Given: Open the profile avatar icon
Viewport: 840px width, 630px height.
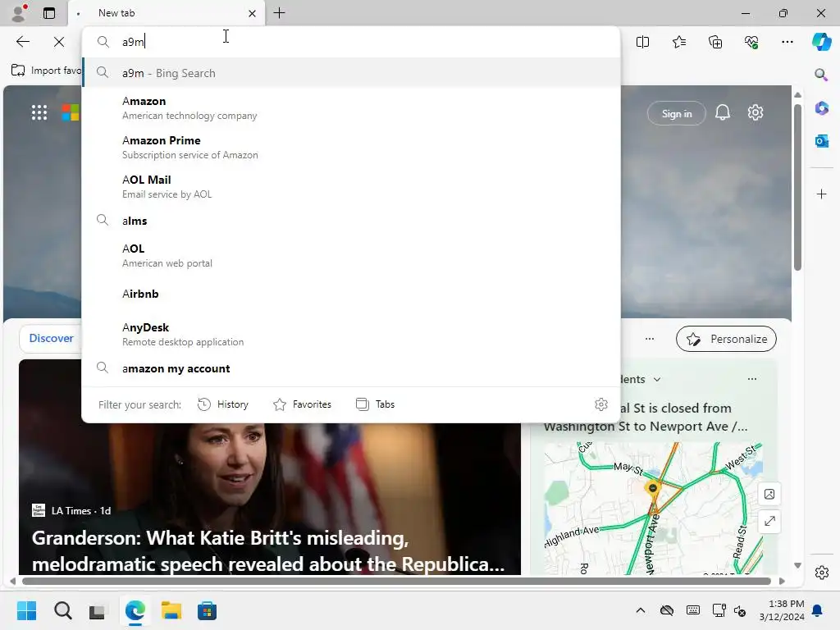Looking at the screenshot, I should click(19, 13).
